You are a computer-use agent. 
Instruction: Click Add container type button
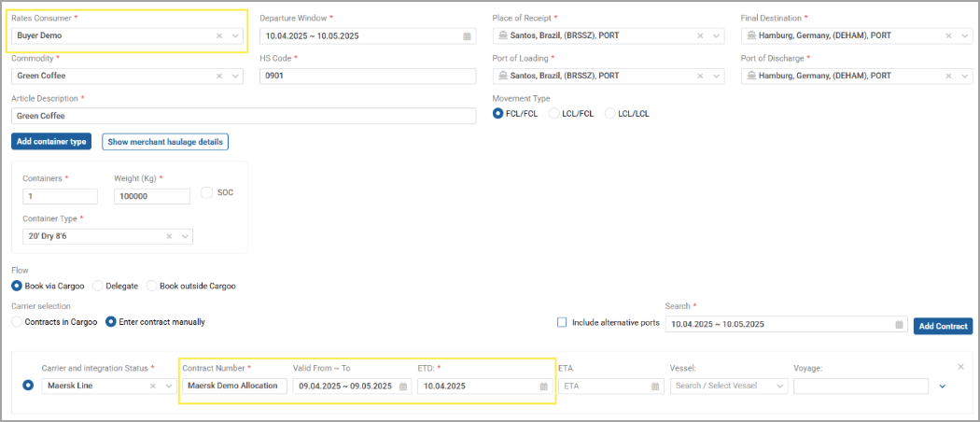(x=51, y=142)
